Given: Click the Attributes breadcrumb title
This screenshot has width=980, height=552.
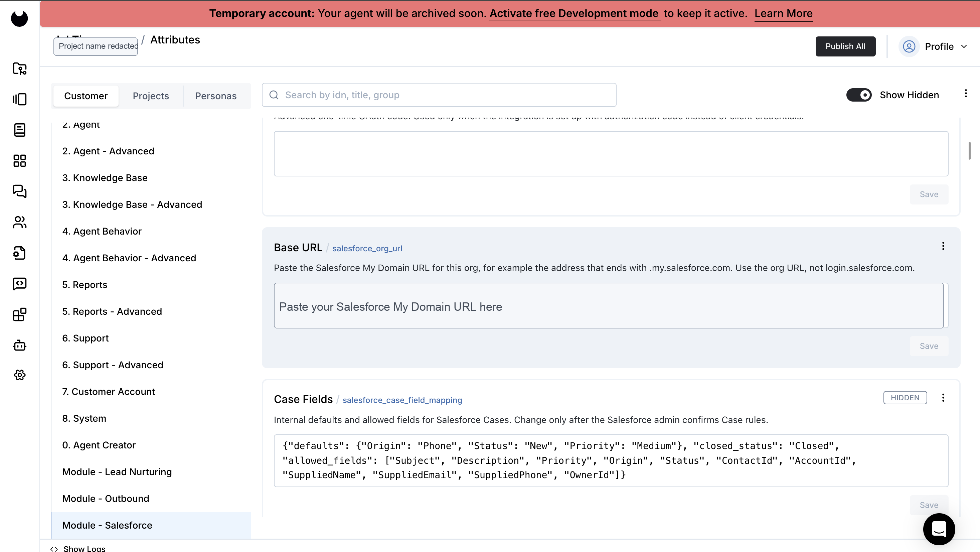Looking at the screenshot, I should [x=175, y=39].
